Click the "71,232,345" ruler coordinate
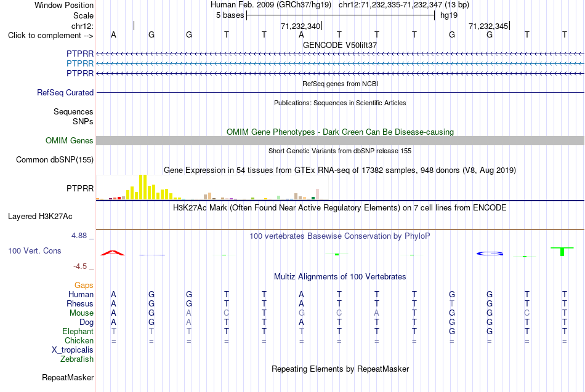This screenshot has width=585, height=392. tap(488, 26)
